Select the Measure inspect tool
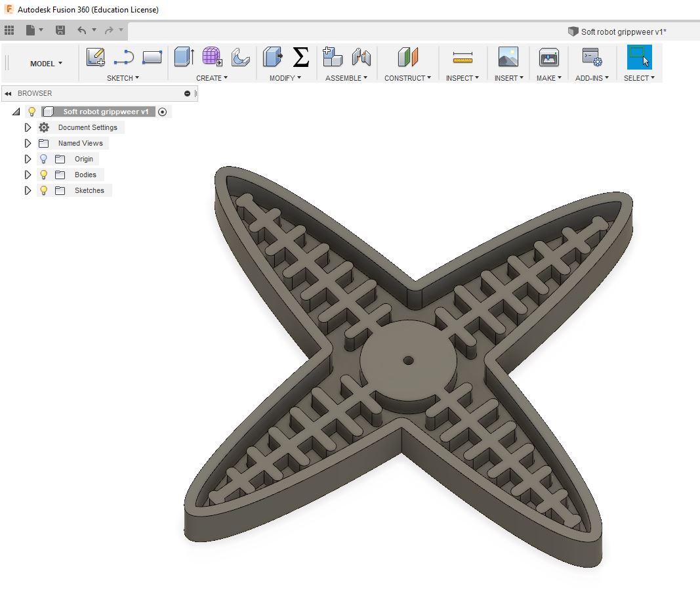Image resolution: width=700 pixels, height=613 pixels. click(x=463, y=57)
